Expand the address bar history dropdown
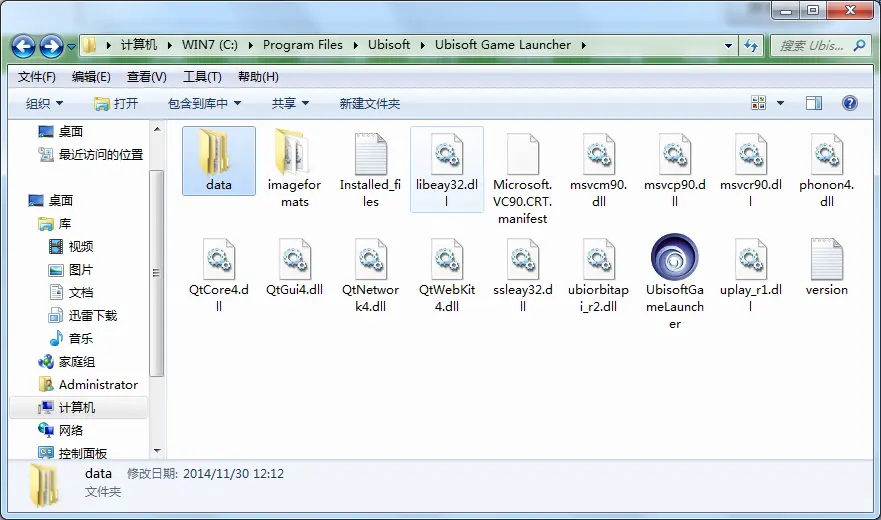The image size is (881, 520). pos(728,46)
